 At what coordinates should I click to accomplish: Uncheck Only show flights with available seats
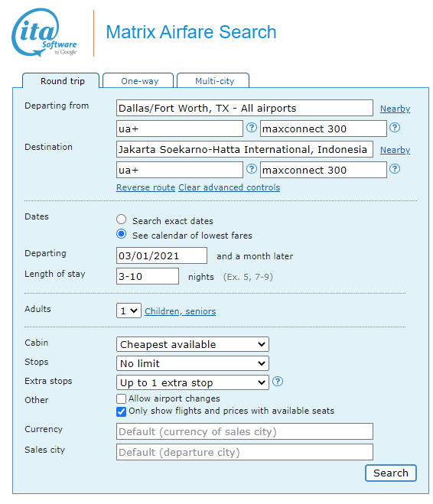coord(121,411)
